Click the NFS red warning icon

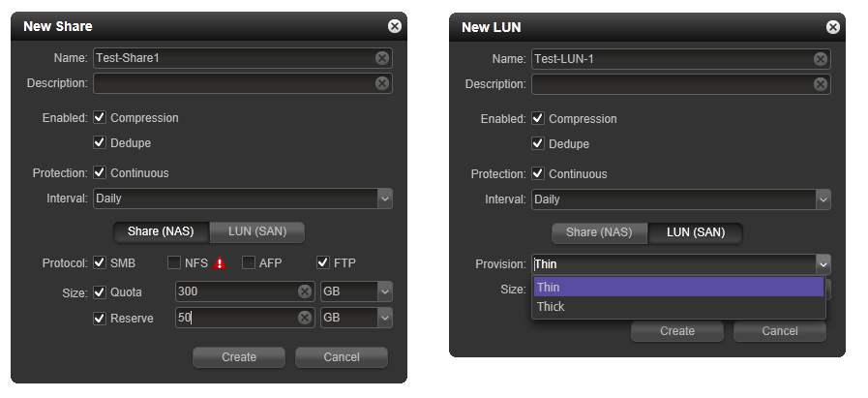[x=220, y=263]
